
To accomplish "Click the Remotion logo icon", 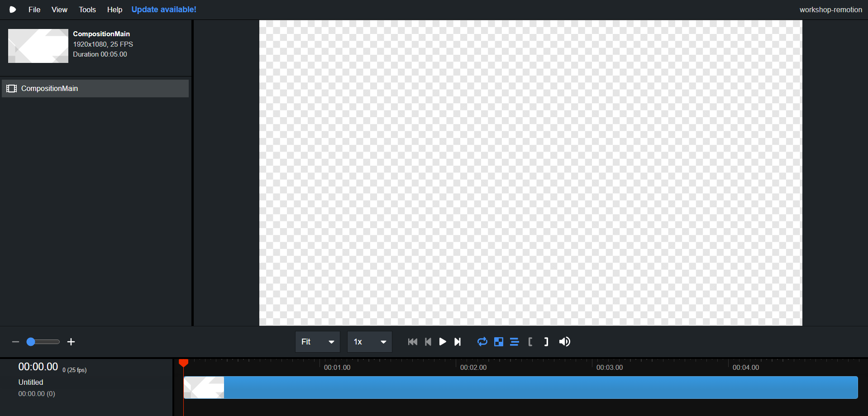I will point(13,10).
